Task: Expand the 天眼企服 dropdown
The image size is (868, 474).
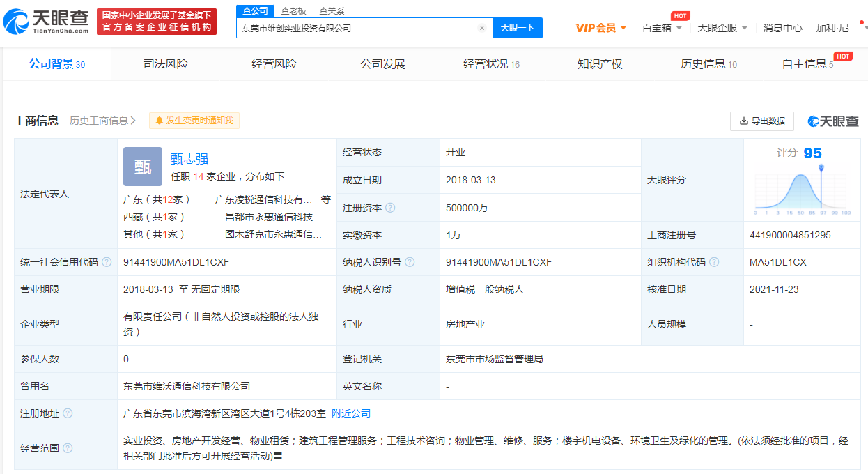Action: pos(722,28)
